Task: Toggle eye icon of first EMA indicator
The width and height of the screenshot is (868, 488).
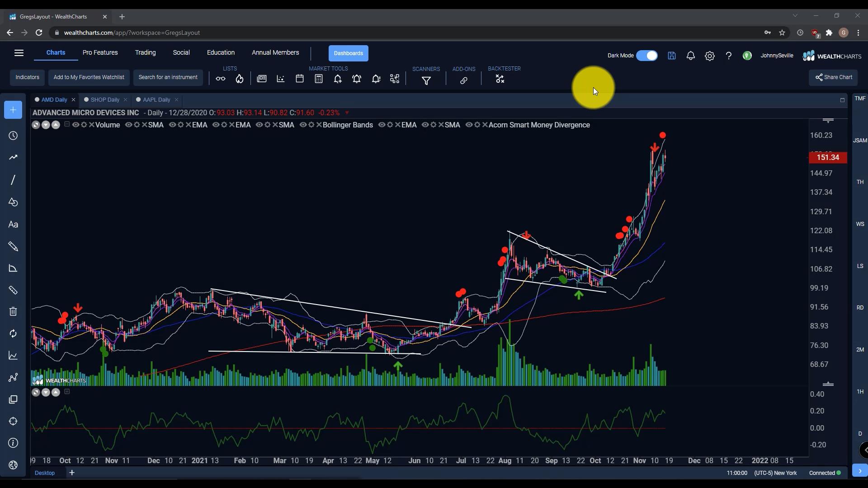Action: 173,125
